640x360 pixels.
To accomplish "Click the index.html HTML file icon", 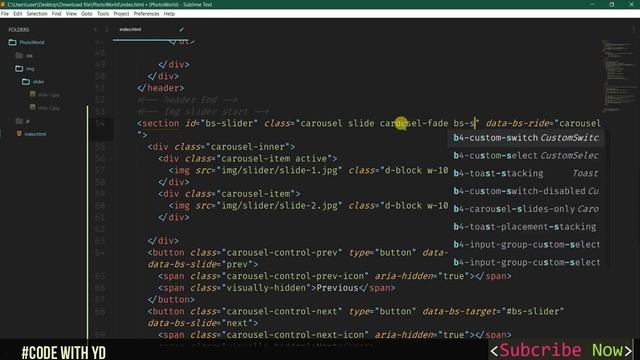I will 19,133.
